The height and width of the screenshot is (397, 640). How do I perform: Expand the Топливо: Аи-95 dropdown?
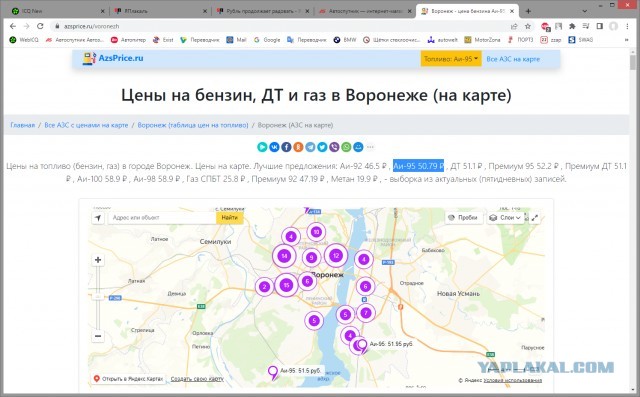point(451,59)
